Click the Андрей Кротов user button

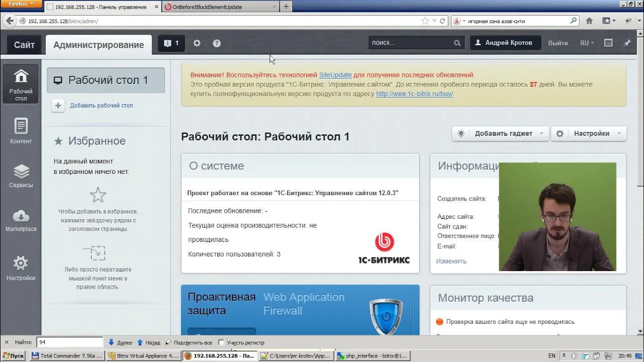505,43
